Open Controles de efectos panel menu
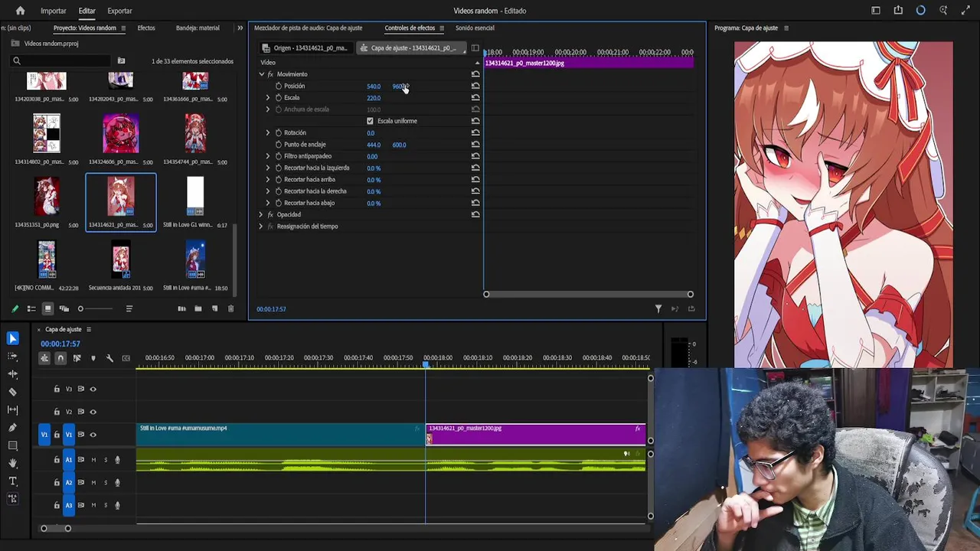This screenshot has width=980, height=551. pyautogui.click(x=441, y=28)
